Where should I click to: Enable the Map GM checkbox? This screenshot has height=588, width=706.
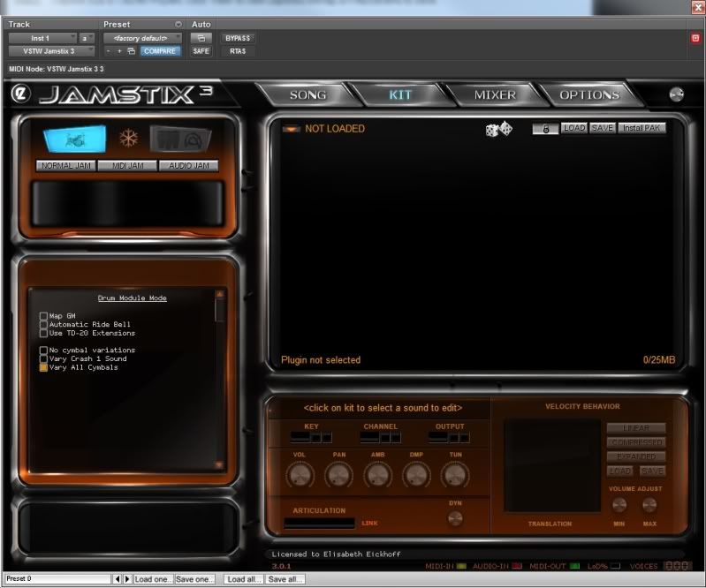pyautogui.click(x=44, y=316)
